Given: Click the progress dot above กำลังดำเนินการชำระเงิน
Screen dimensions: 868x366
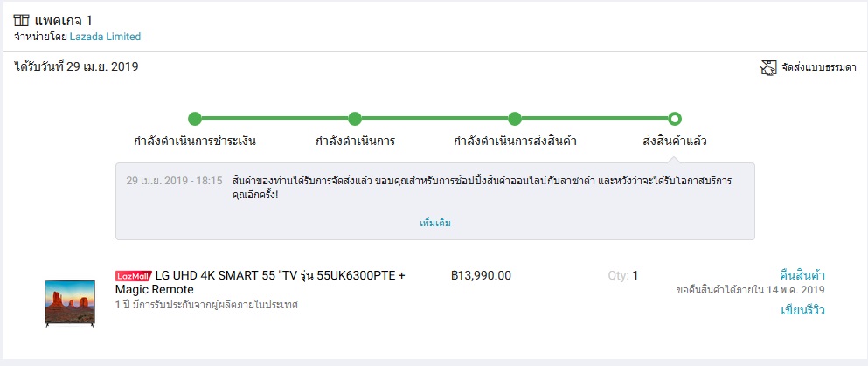Looking at the screenshot, I should tap(195, 119).
